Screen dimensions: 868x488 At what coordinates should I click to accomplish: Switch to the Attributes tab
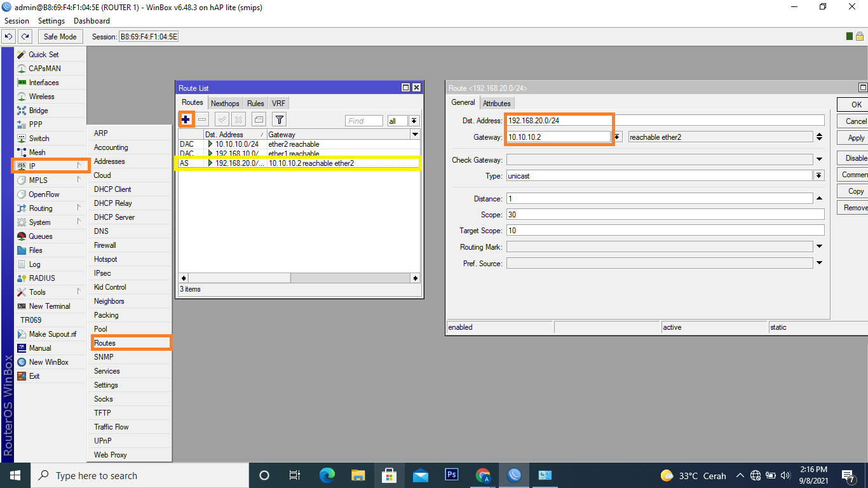pyautogui.click(x=496, y=103)
